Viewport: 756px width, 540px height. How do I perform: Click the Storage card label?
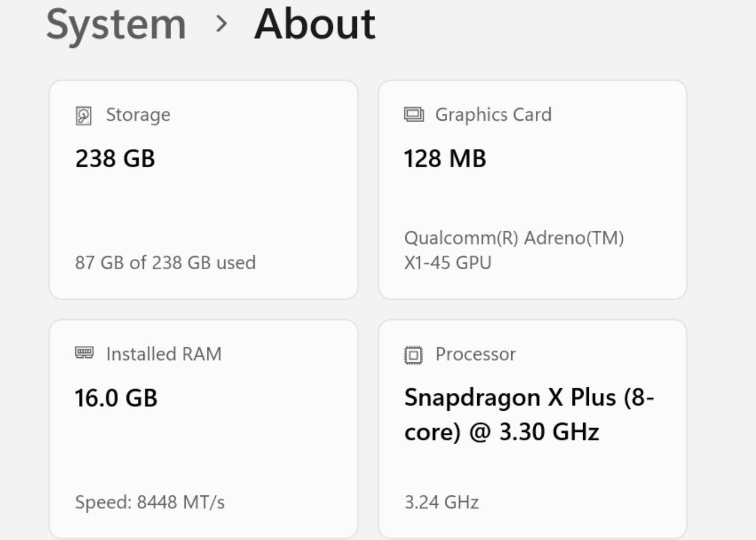point(138,115)
